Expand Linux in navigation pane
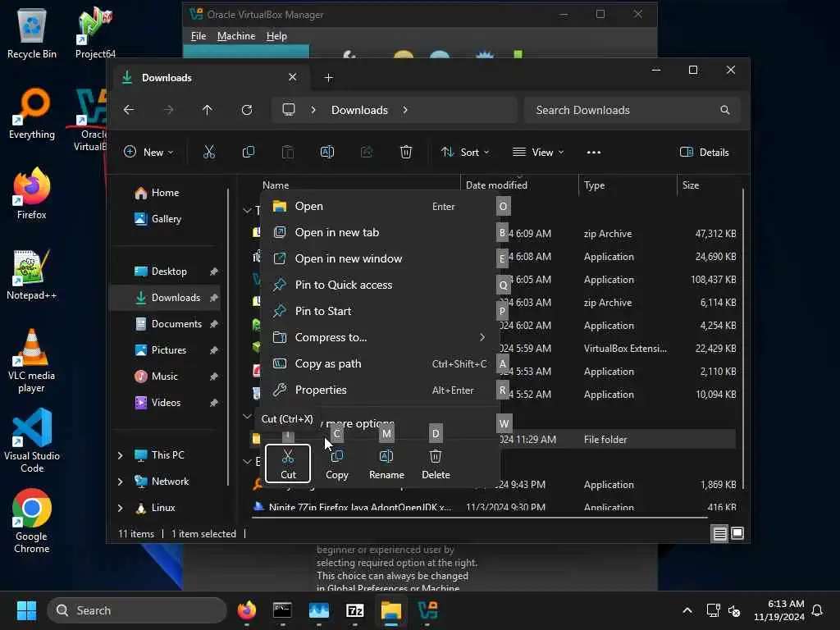 point(120,508)
